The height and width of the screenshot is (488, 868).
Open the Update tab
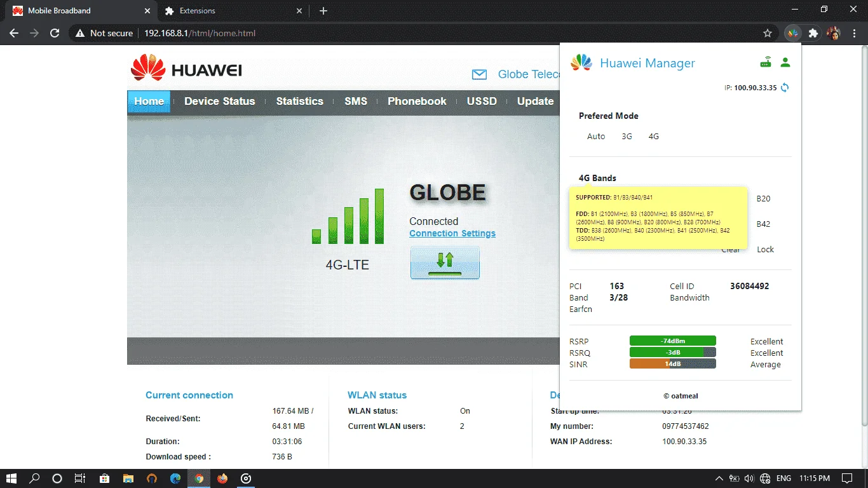pyautogui.click(x=535, y=101)
